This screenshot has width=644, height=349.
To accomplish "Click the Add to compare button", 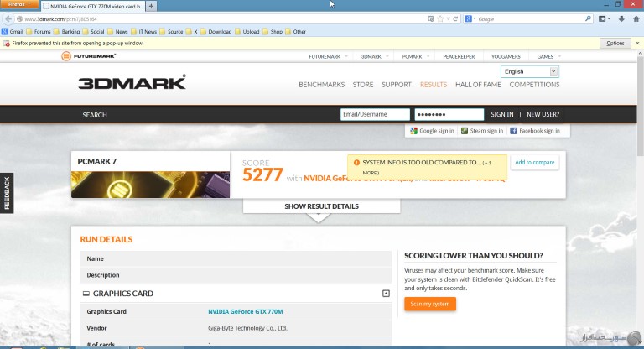I will [534, 163].
